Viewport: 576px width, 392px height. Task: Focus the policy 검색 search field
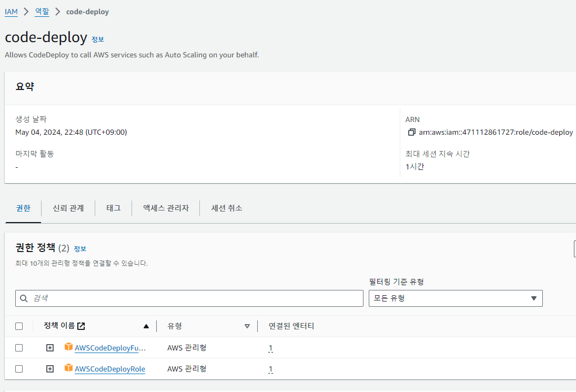pyautogui.click(x=189, y=298)
